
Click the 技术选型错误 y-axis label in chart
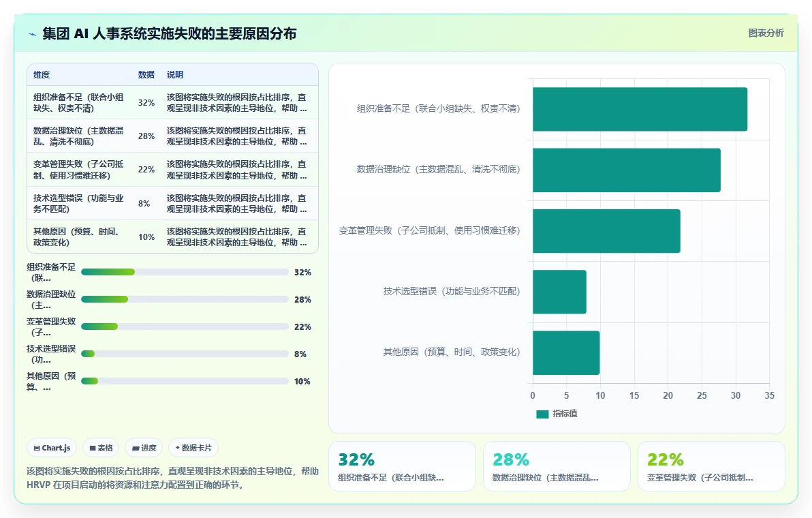[x=452, y=291]
